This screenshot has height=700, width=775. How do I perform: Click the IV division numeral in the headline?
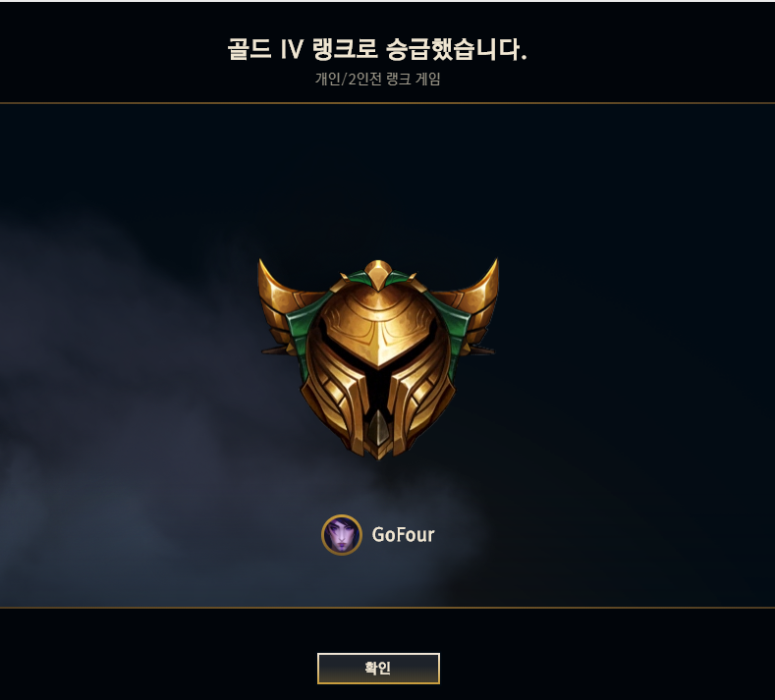[292, 49]
